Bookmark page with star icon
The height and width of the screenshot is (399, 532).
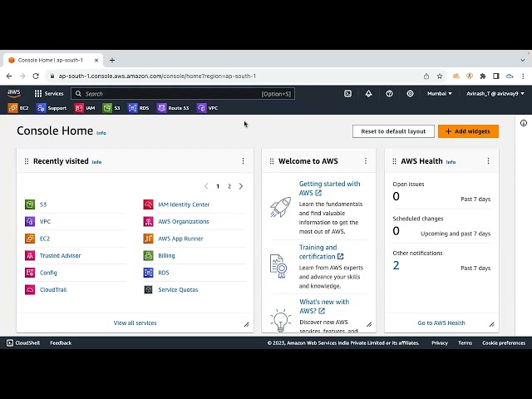(x=440, y=76)
